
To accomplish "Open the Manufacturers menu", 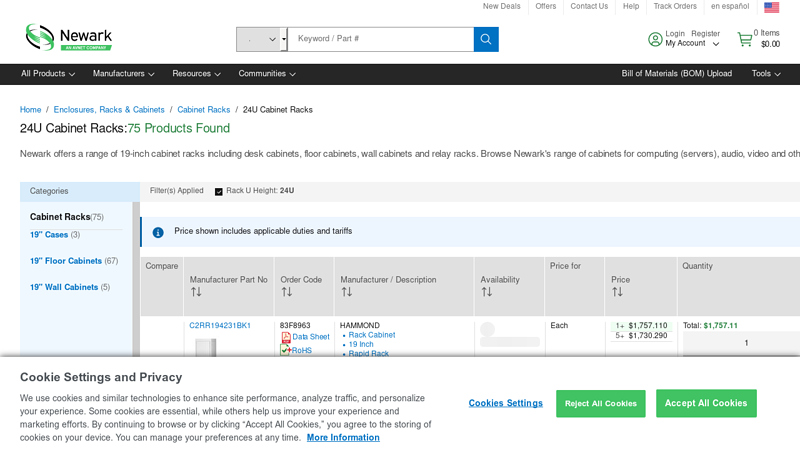I will pyautogui.click(x=123, y=74).
